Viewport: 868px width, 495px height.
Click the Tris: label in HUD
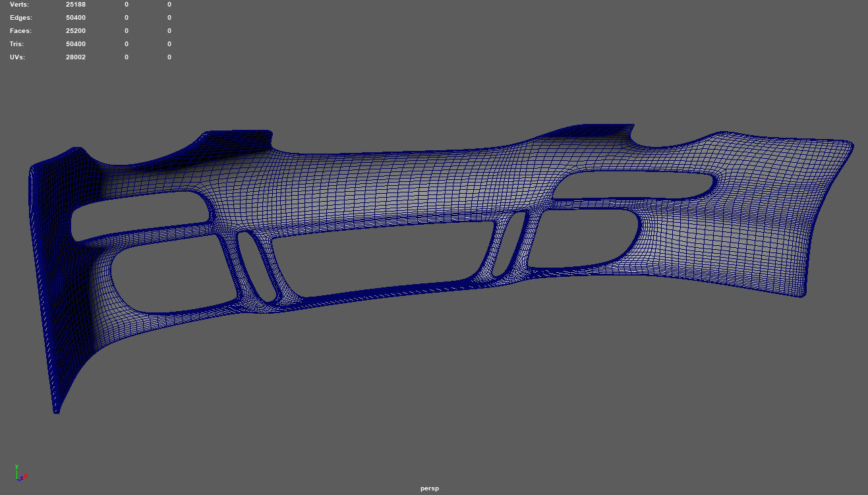tap(17, 44)
